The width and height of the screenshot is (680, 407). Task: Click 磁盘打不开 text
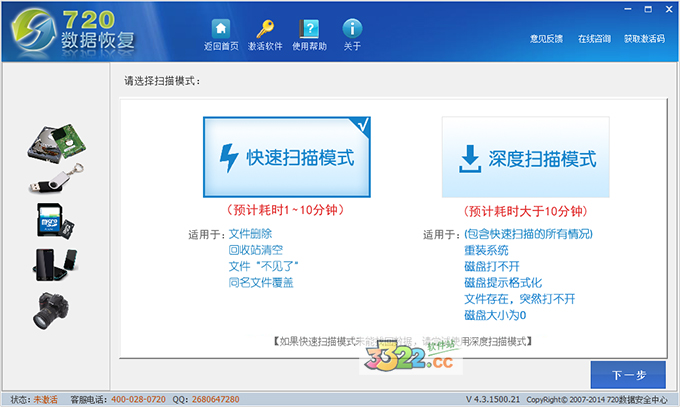pyautogui.click(x=492, y=266)
